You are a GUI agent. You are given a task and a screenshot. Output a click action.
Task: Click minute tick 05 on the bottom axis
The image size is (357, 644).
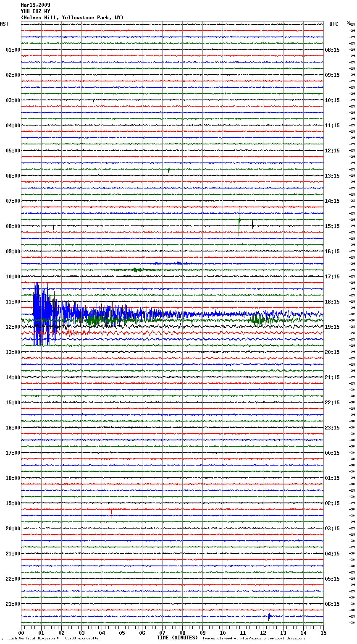coord(122,633)
